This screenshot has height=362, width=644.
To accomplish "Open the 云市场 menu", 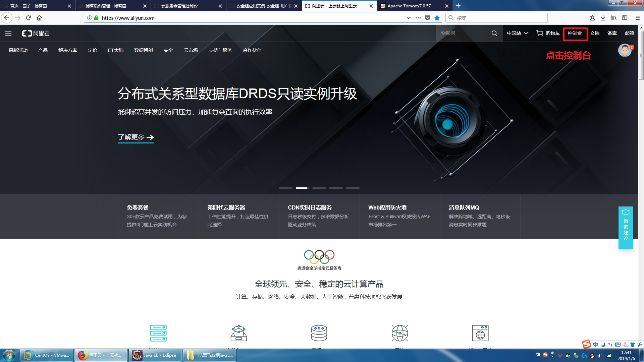I will point(191,50).
